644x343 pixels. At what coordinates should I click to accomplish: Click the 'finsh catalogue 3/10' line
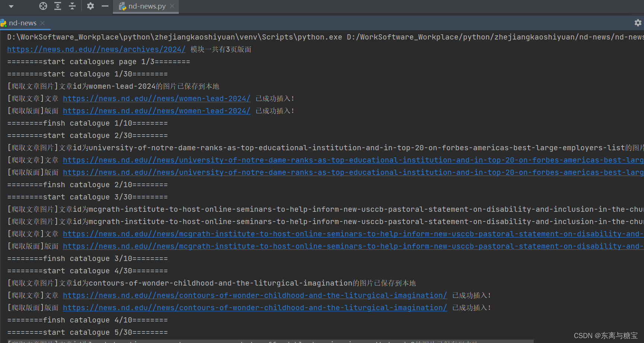[88, 258]
